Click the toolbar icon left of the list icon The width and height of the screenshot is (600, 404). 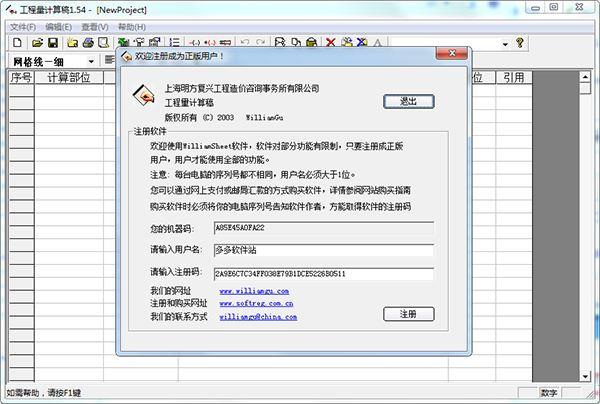(x=155, y=42)
